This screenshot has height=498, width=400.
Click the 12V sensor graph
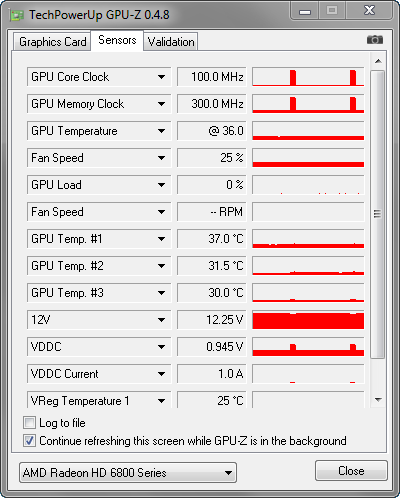[308, 320]
